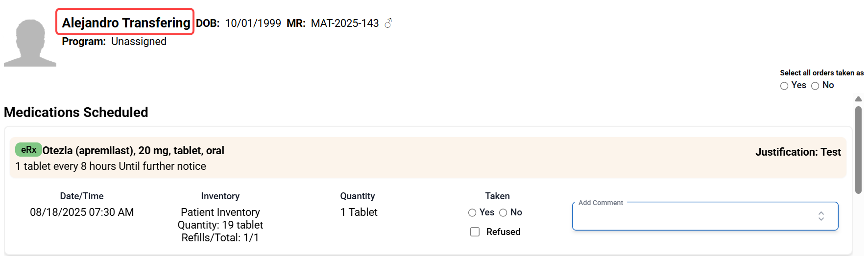This screenshot has width=868, height=256.
Task: Click the Justification: Test label
Action: (797, 152)
